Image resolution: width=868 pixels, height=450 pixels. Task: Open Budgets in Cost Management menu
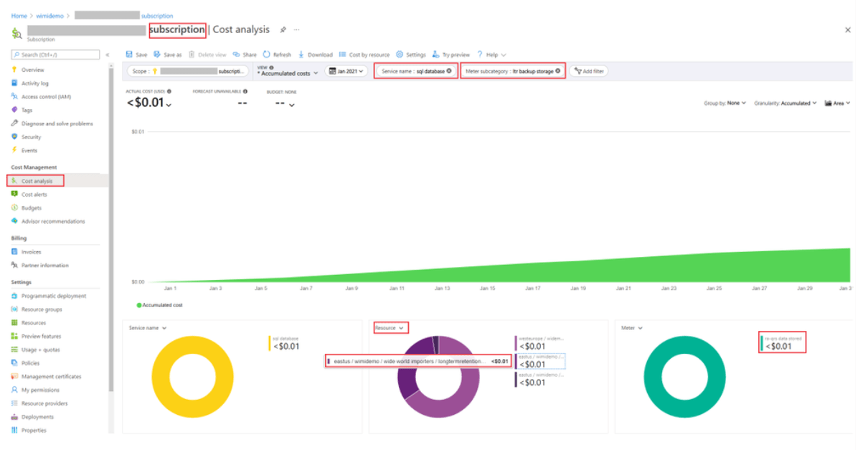[x=32, y=208]
